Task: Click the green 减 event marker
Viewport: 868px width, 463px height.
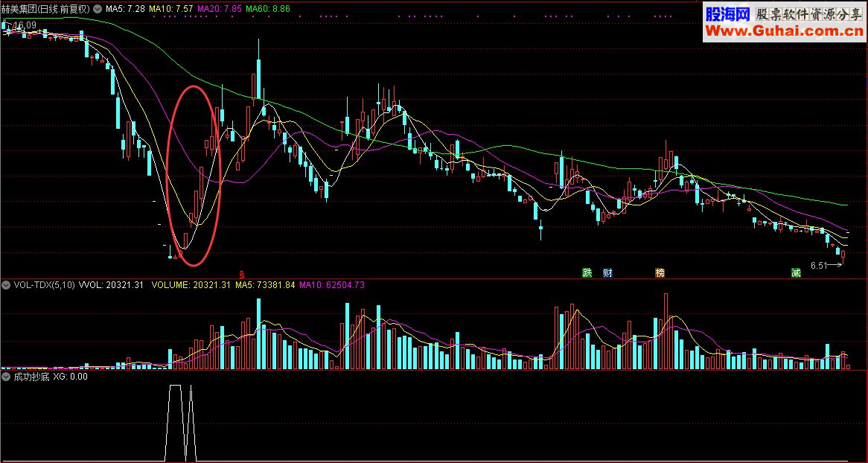Action: pos(796,272)
